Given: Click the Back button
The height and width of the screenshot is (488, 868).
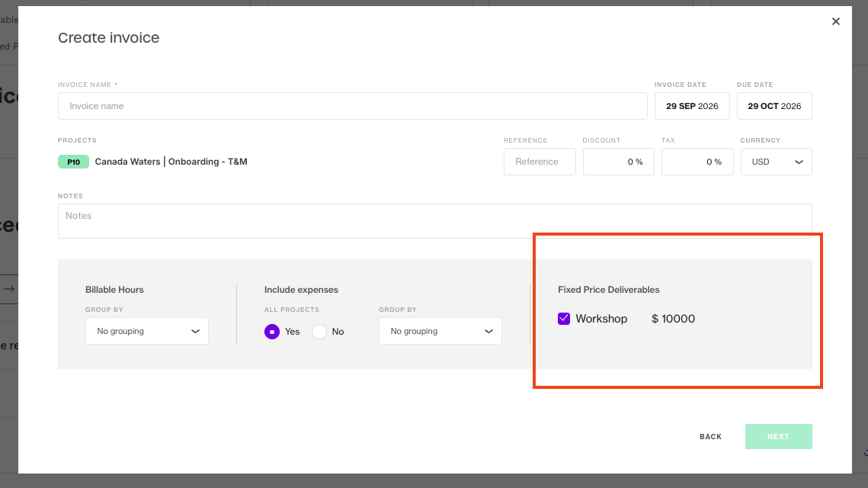Looking at the screenshot, I should pos(710,436).
